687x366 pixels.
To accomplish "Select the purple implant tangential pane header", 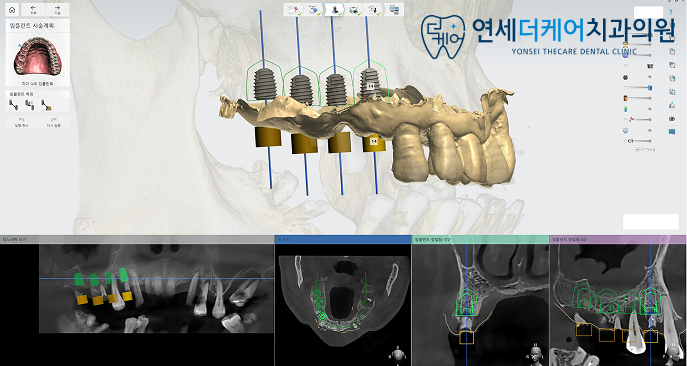I will [618, 239].
